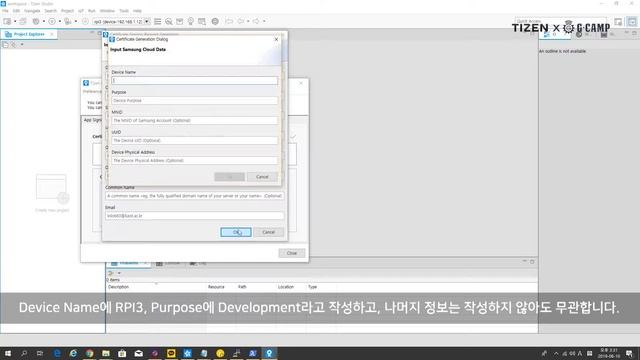Open the Help menu
Image resolution: width=640 pixels, height=360 pixels.
tap(137, 11)
